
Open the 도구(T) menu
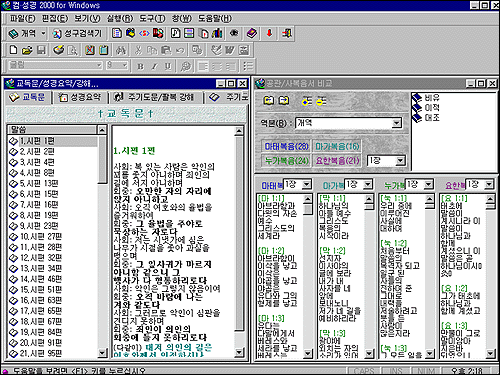point(152,18)
